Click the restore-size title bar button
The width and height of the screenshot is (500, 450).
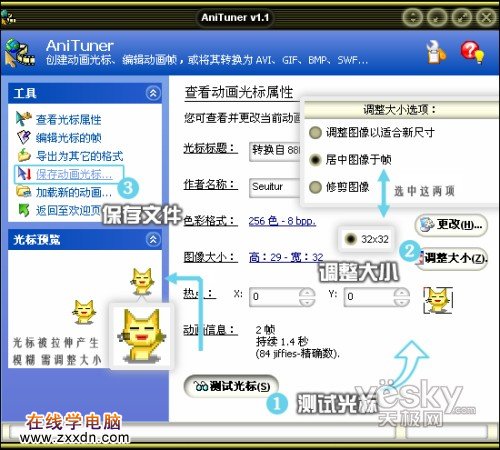(462, 17)
